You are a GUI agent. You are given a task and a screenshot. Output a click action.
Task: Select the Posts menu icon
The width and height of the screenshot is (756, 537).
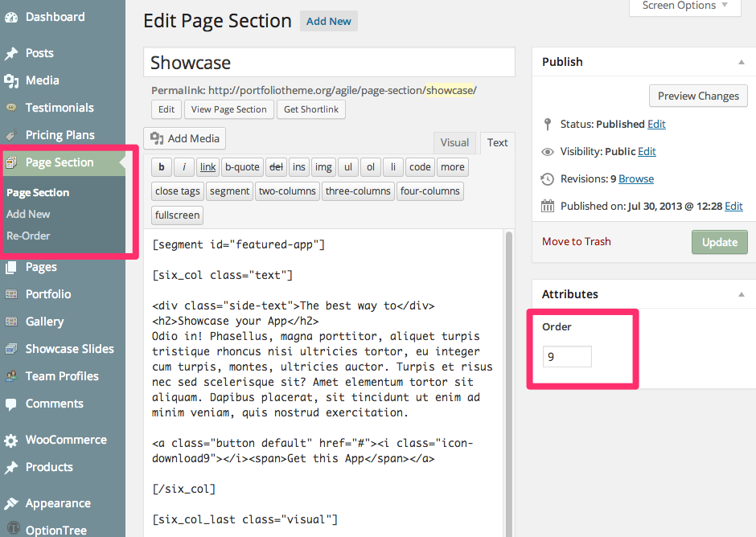click(11, 52)
